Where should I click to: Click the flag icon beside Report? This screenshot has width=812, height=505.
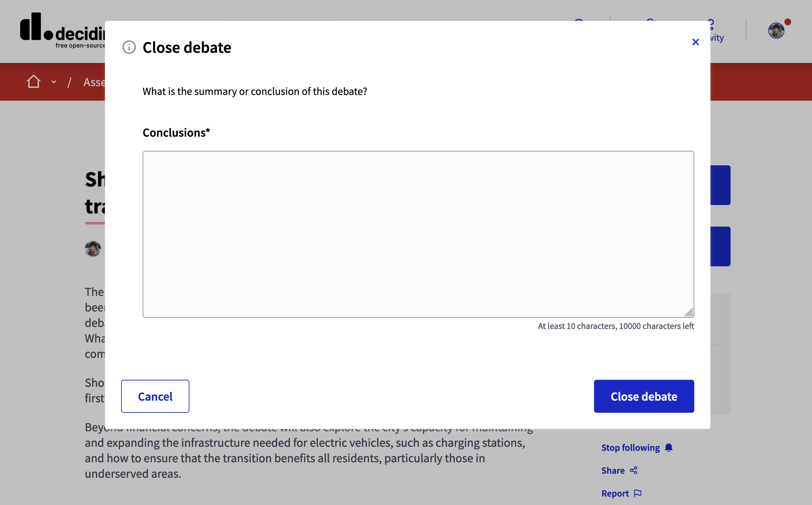click(638, 493)
